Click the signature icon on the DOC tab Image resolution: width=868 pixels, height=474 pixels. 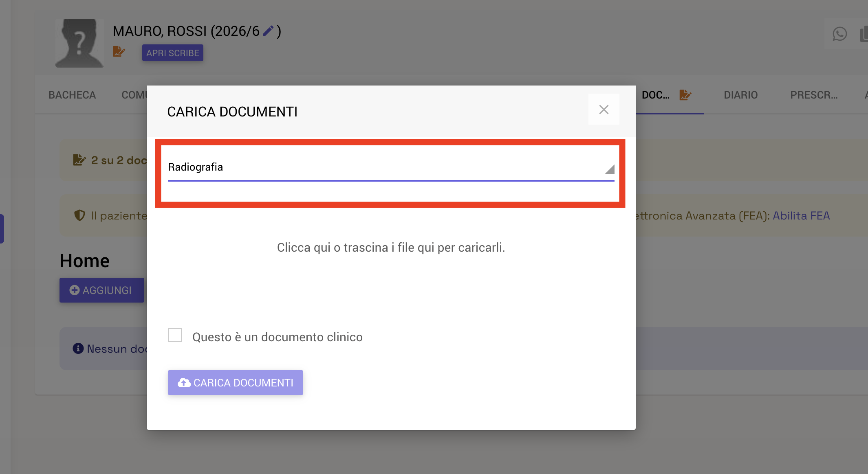click(685, 95)
